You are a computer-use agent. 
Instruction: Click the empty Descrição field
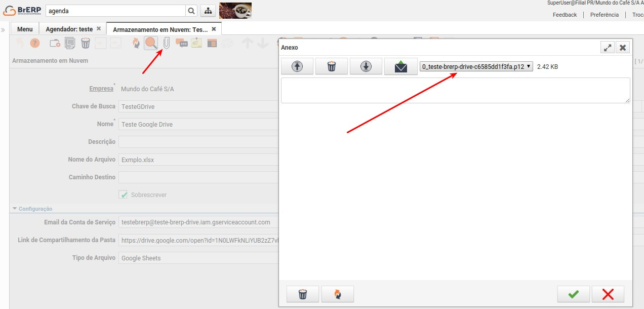click(x=198, y=142)
